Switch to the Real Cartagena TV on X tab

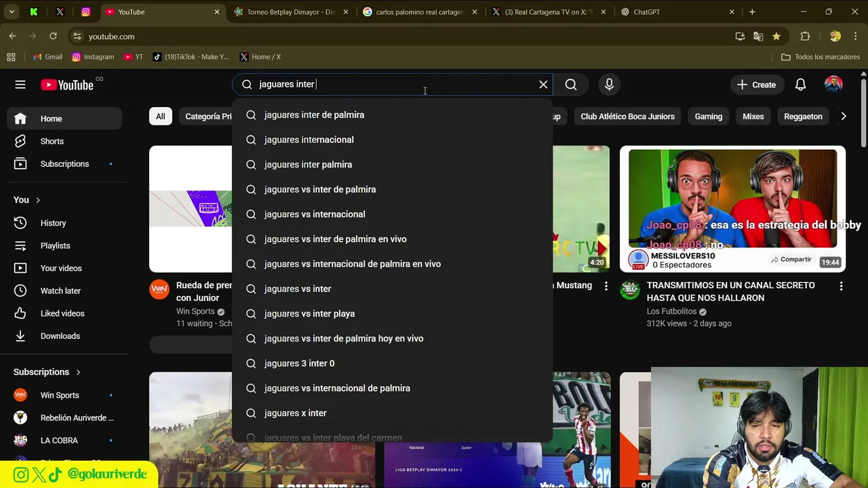(x=549, y=12)
